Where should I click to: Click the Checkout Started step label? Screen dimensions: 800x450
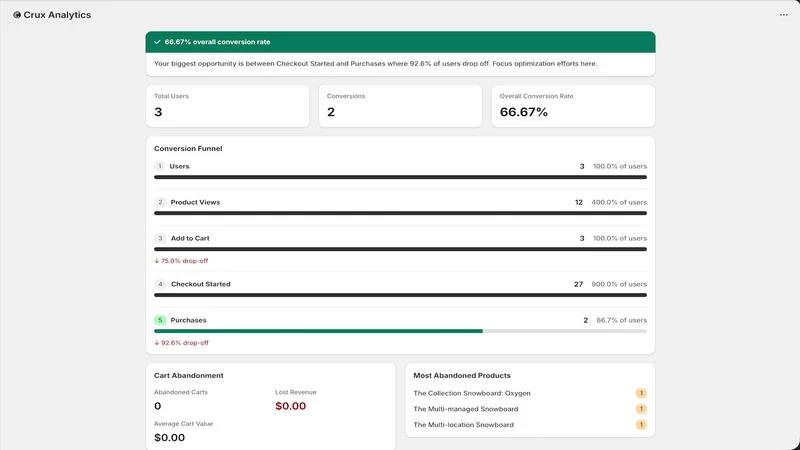(x=201, y=284)
